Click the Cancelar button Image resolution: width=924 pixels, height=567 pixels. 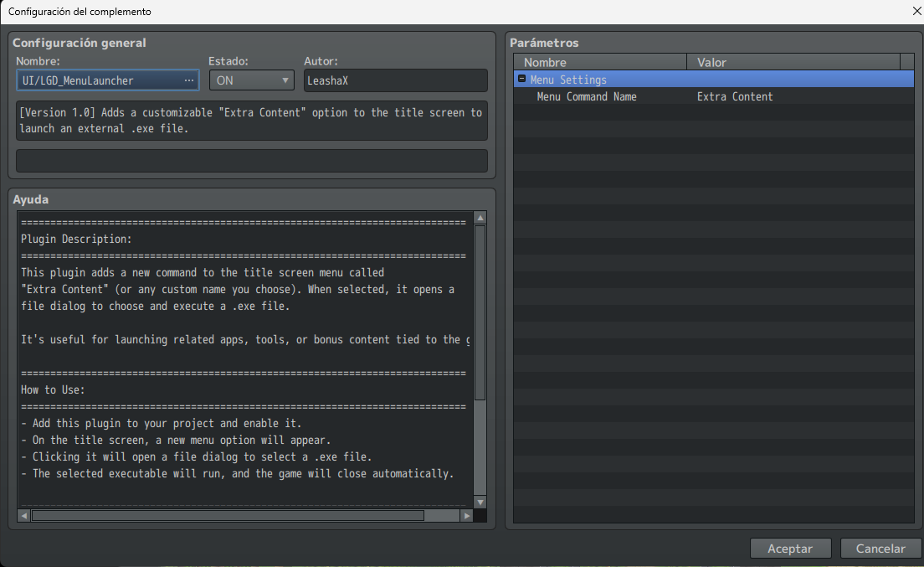point(880,549)
